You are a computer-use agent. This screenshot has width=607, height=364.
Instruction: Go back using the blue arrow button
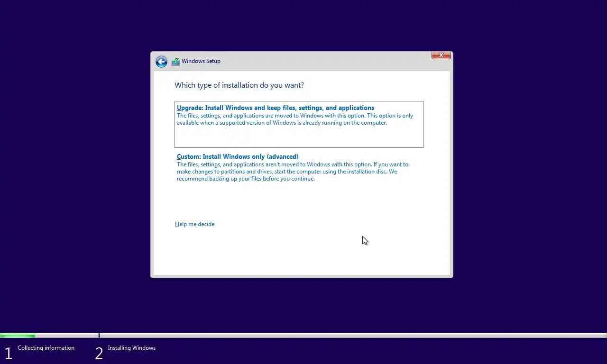[161, 62]
